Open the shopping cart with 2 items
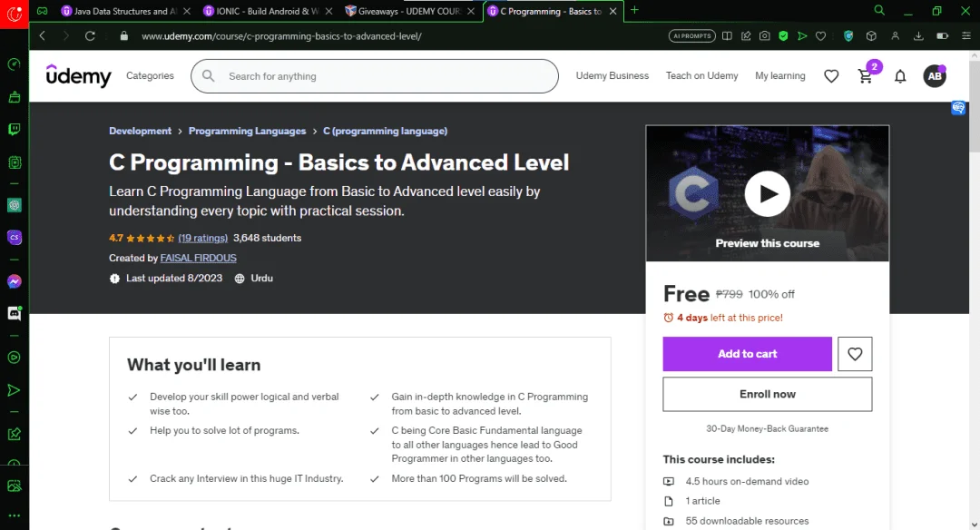980x530 pixels. tap(866, 76)
